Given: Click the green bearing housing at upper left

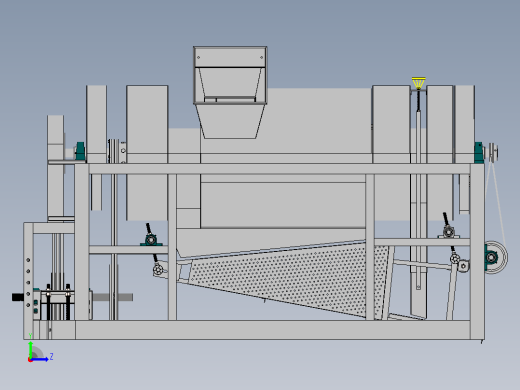Looking at the screenshot, I should [x=80, y=151].
